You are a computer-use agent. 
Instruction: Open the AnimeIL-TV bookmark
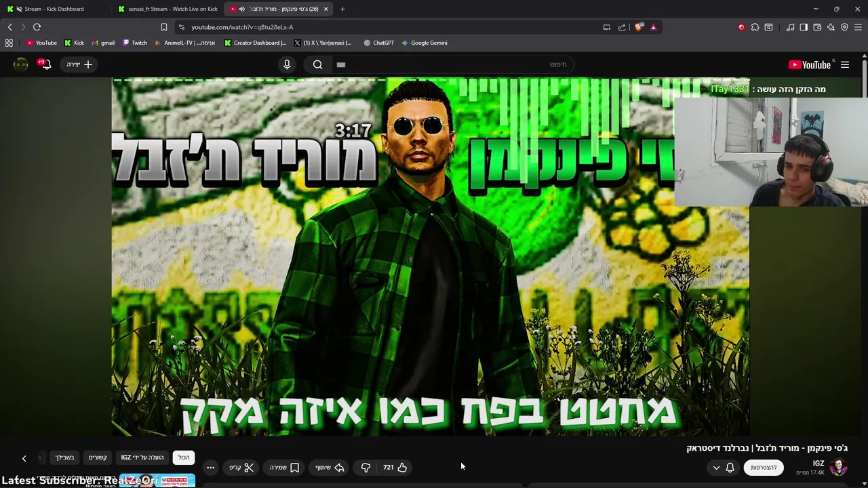tap(185, 43)
